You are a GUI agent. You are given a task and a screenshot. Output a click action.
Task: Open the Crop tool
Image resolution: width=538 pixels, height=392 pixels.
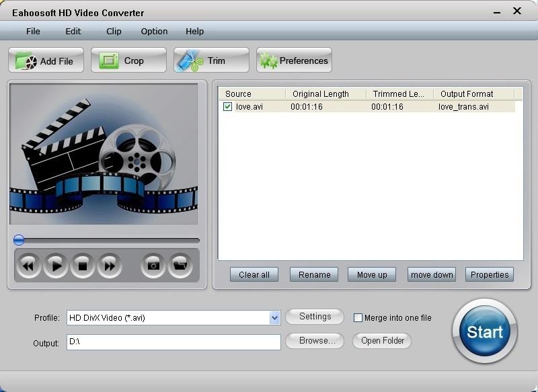[128, 60]
